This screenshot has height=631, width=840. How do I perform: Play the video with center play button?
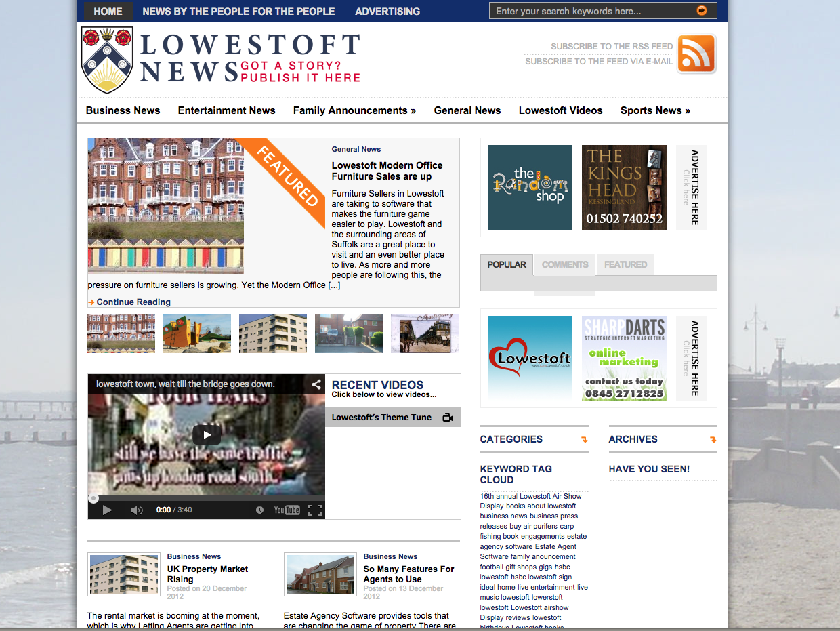[x=207, y=435]
